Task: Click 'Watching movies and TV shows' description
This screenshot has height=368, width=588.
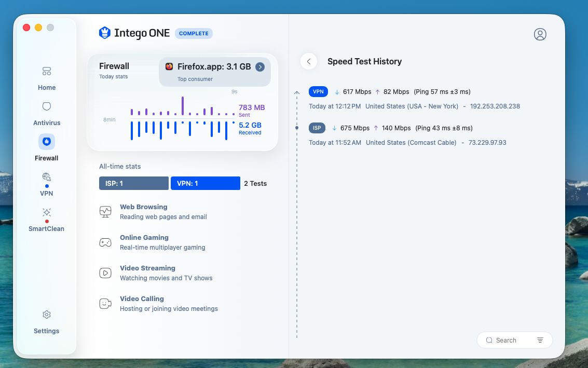Action: pos(166,278)
